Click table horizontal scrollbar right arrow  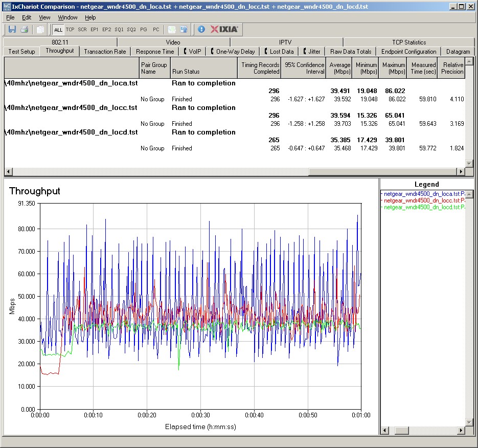pos(461,172)
